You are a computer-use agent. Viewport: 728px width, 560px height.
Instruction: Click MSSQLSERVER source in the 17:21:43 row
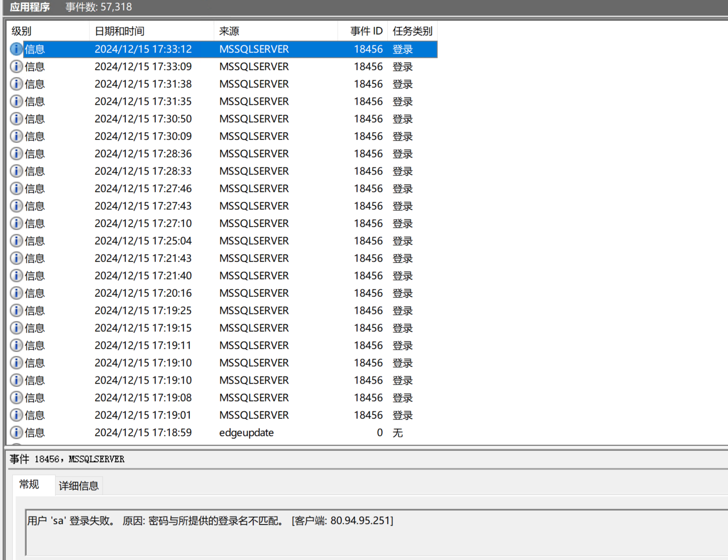(x=254, y=258)
